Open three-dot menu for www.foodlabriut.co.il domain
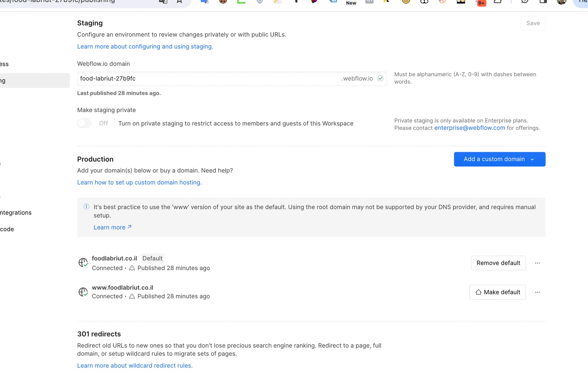Viewport: 588px width, 375px height. [x=537, y=292]
